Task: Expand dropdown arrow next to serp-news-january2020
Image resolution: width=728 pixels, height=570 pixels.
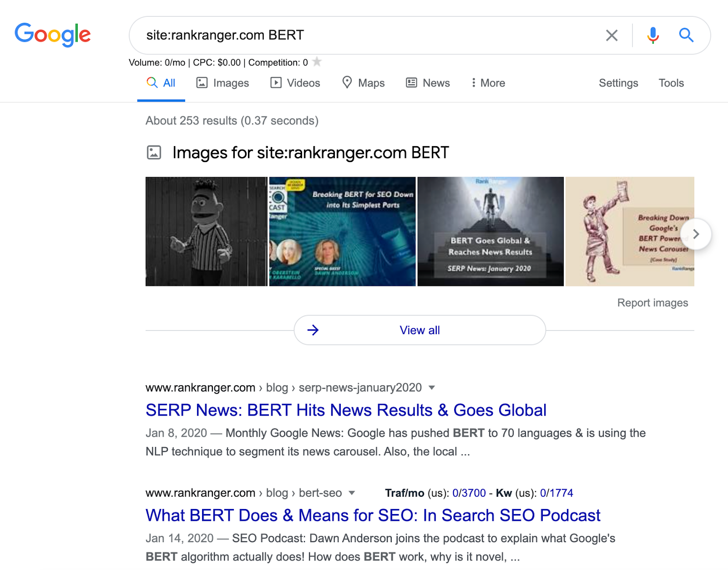Action: point(432,388)
